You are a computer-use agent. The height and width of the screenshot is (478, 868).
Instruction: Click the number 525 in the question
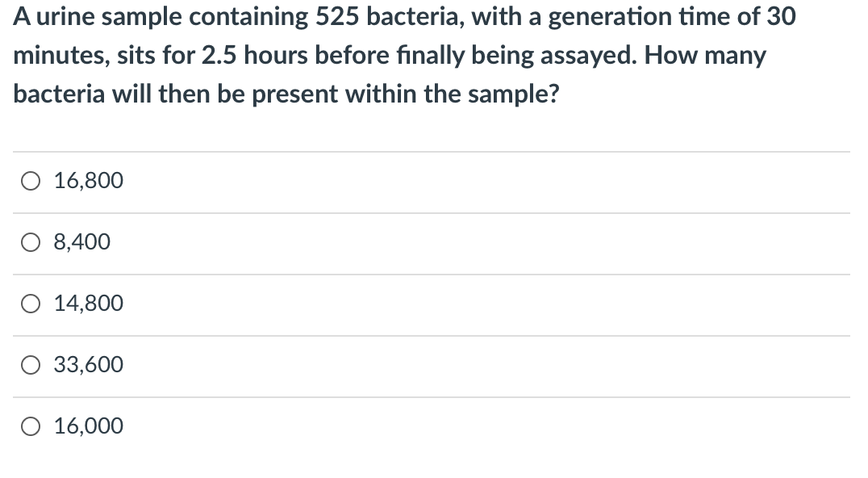(337, 17)
